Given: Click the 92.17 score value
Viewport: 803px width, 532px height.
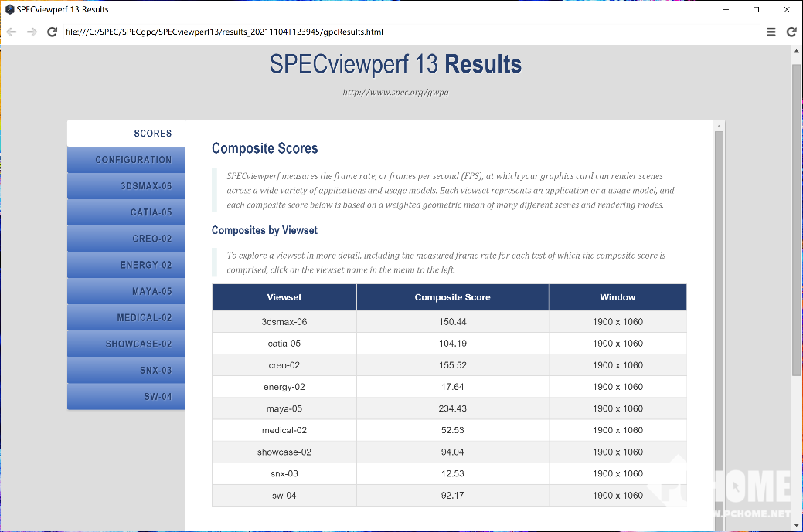Looking at the screenshot, I should tap(453, 496).
